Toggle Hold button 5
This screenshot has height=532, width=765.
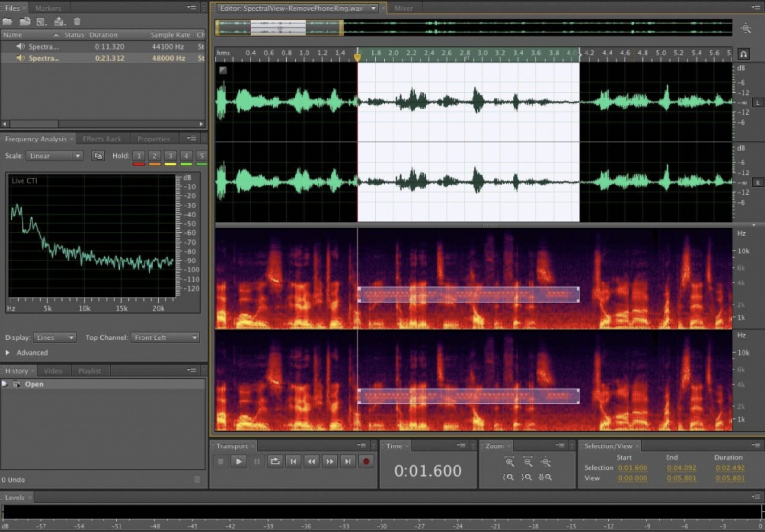[x=201, y=156]
